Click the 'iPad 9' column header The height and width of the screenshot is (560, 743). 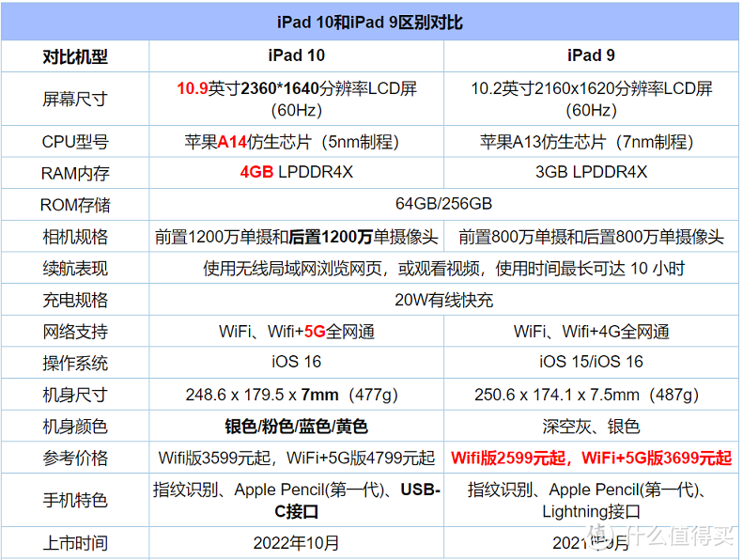tap(591, 56)
